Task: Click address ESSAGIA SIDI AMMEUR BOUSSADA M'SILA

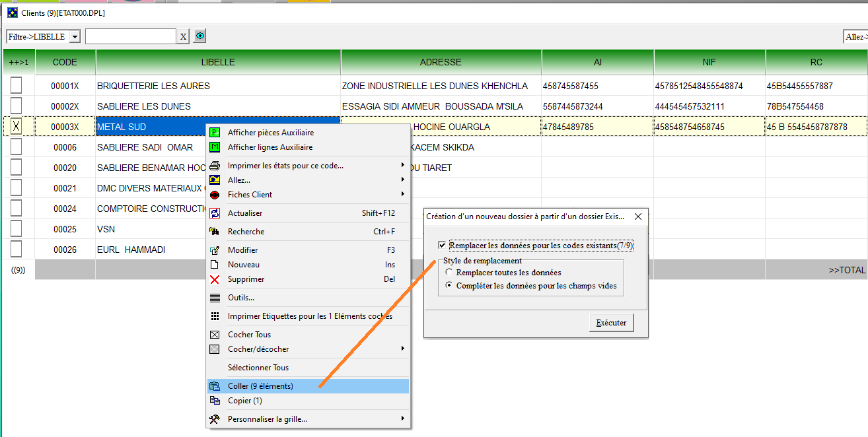Action: pyautogui.click(x=441, y=106)
